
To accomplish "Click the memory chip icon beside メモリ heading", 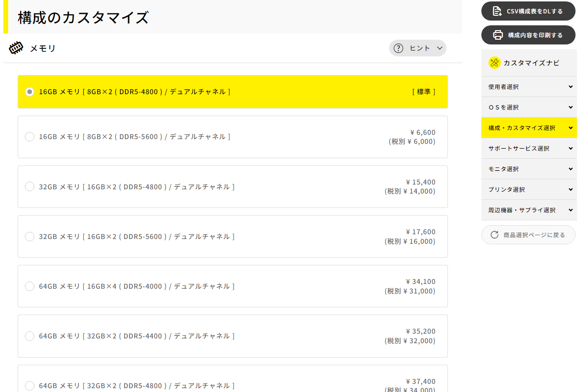I will pyautogui.click(x=16, y=48).
